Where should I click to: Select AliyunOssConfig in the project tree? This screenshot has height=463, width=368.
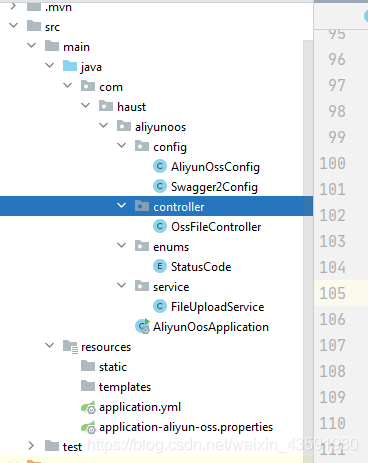215,167
